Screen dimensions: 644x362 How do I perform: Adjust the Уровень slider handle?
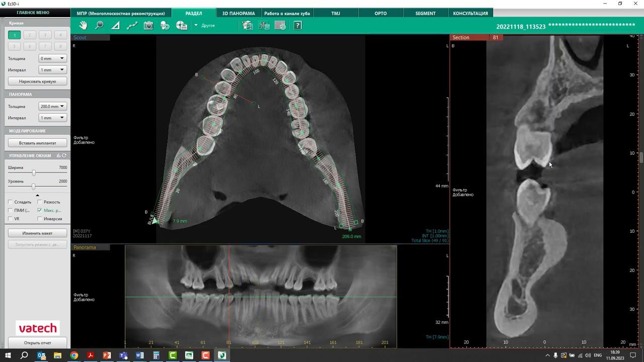(33, 187)
